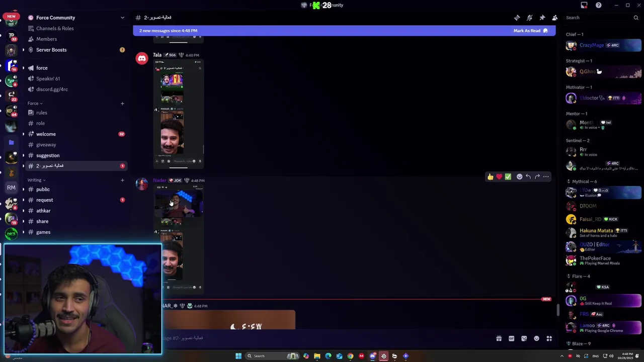
Task: Open the rules channel
Action: tap(75, 113)
